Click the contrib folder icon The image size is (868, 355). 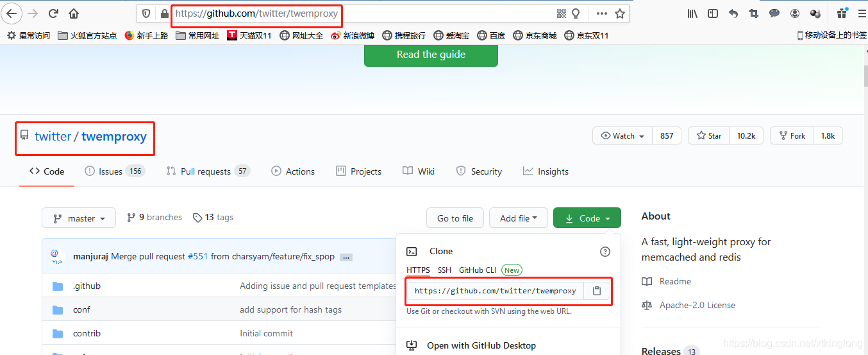click(x=58, y=333)
